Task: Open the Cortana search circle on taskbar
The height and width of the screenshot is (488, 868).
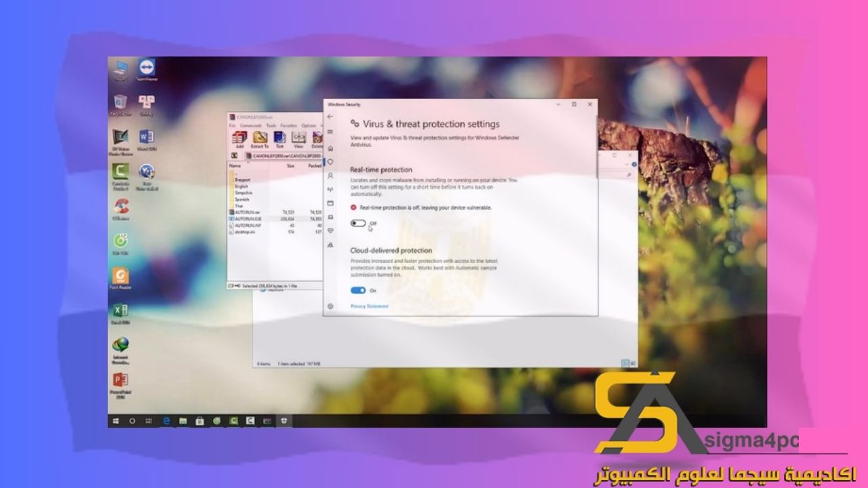Action: coord(132,421)
